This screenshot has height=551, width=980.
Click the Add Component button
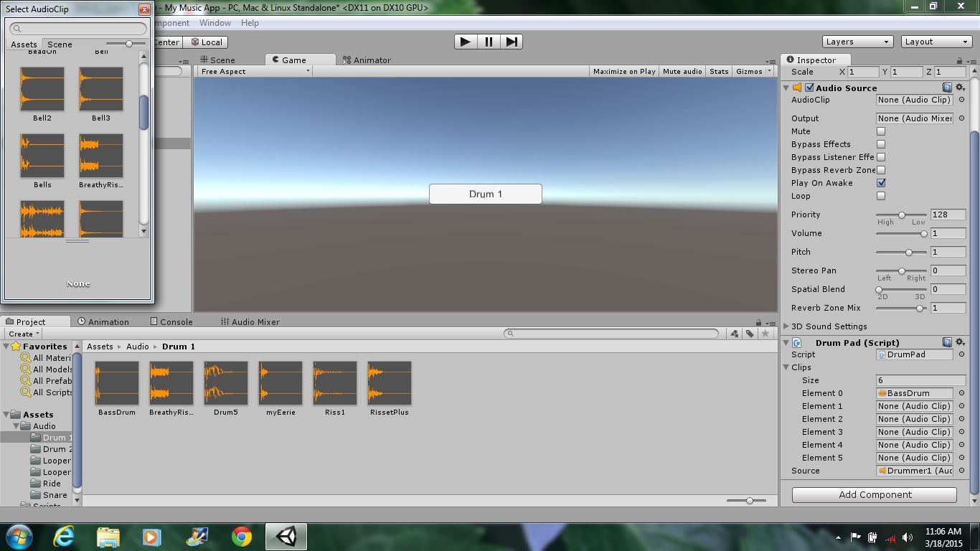click(875, 495)
